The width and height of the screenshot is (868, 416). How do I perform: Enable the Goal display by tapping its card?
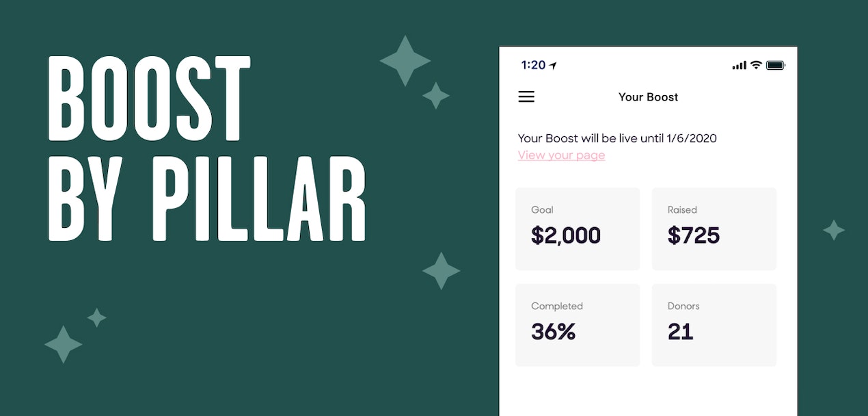coord(578,228)
